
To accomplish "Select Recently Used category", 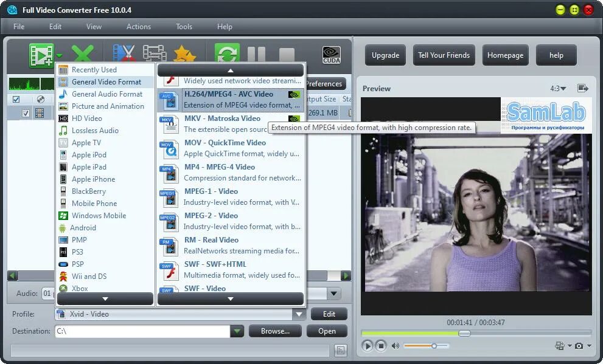I will pos(105,69).
